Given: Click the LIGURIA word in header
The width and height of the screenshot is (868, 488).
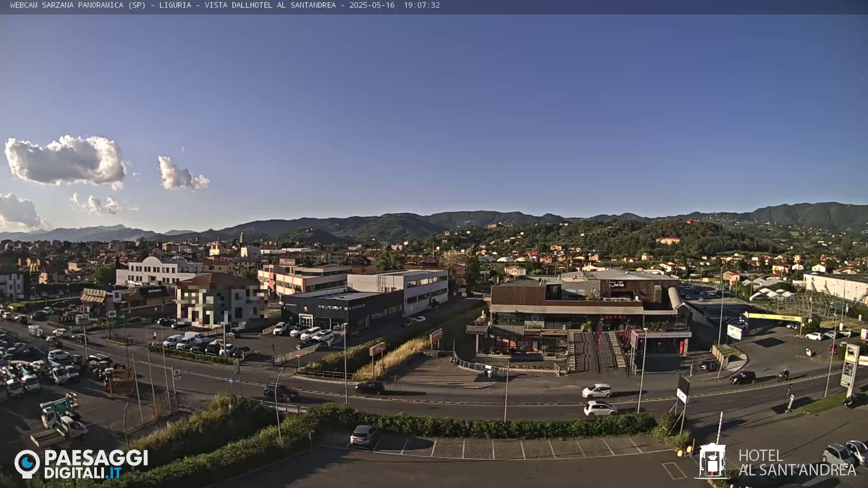Looking at the screenshot, I should (x=175, y=5).
